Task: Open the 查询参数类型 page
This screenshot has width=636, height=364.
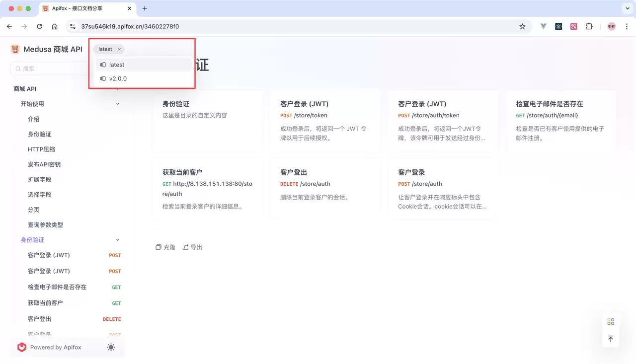Action: tap(46, 225)
